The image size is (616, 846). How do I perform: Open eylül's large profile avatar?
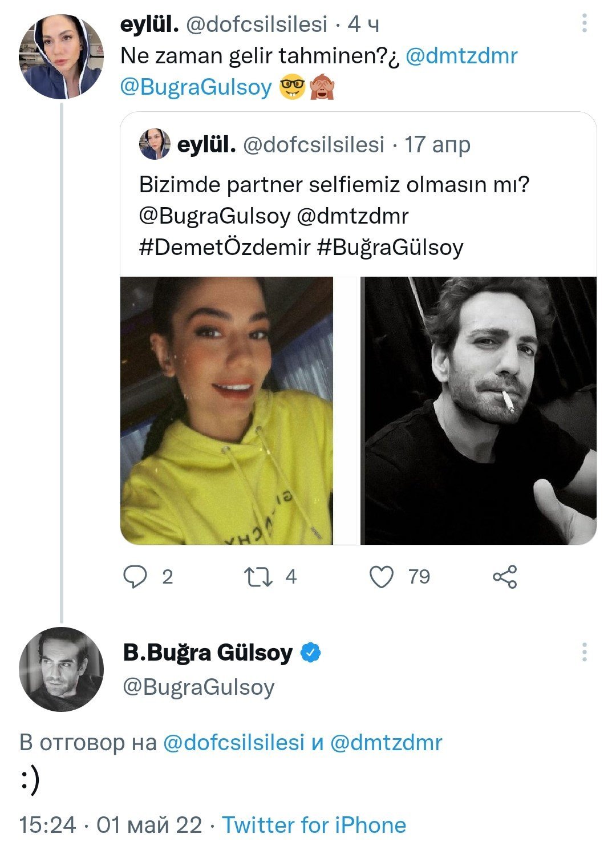point(62,57)
